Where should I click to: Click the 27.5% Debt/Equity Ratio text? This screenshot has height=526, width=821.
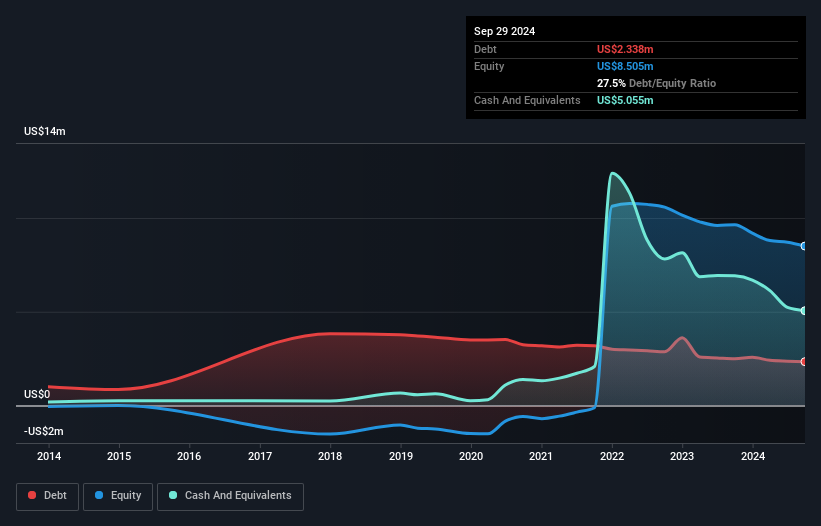[657, 83]
